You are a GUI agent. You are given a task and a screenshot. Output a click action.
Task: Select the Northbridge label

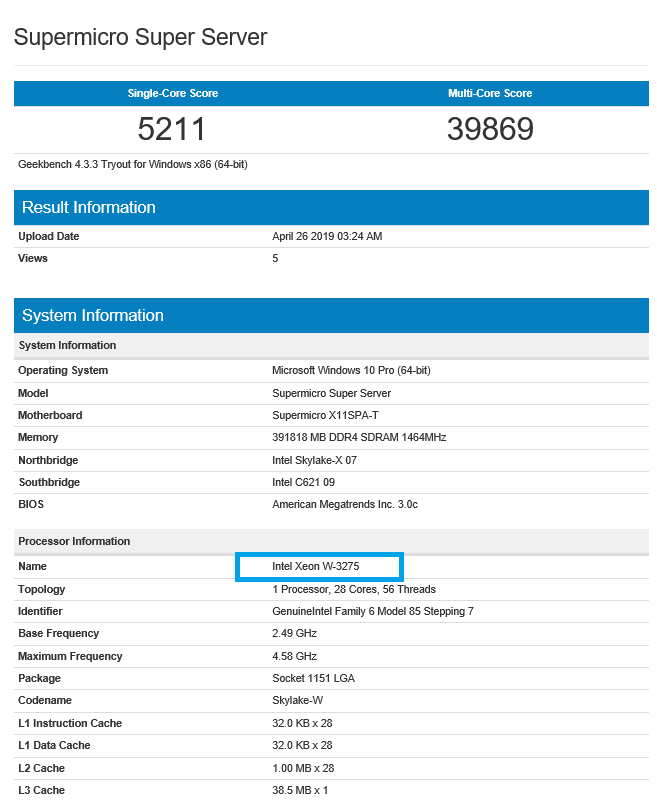[x=48, y=460]
